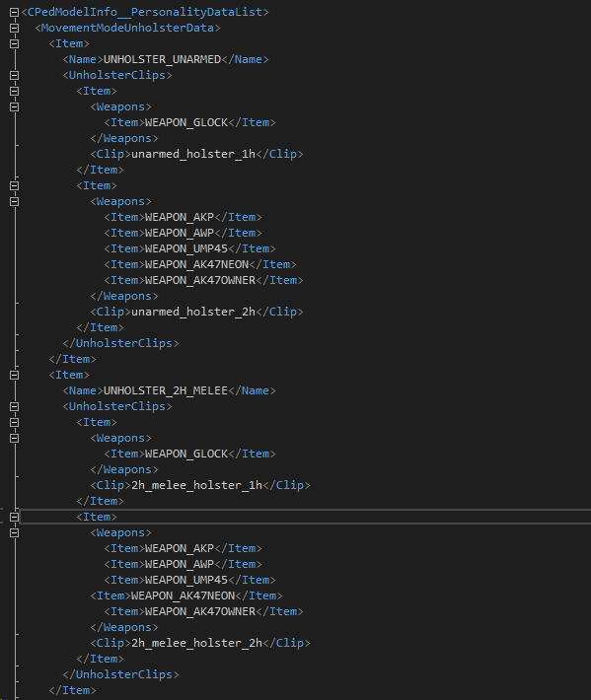The width and height of the screenshot is (591, 700).
Task: Place cursor in UNHOLSTER_UNARMED name text
Action: (x=162, y=59)
